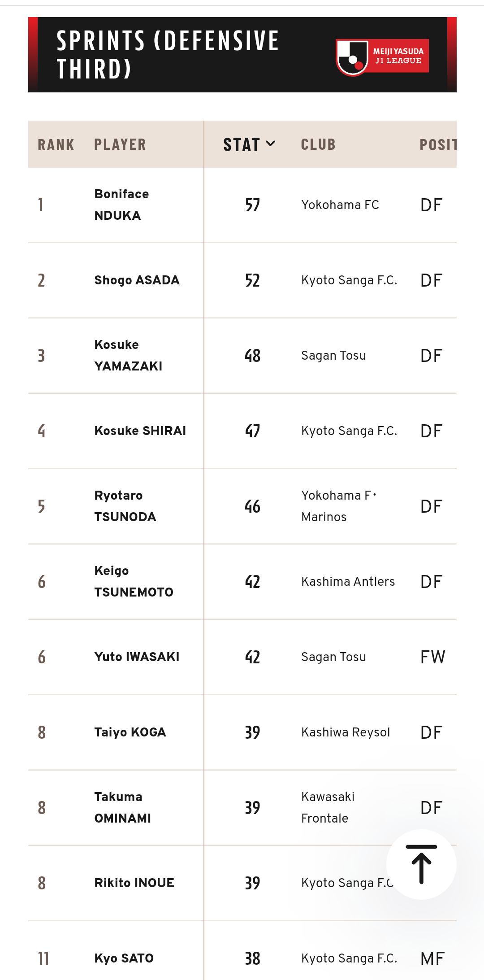The height and width of the screenshot is (980, 484).
Task: Open Taiyo KOGA's player page
Action: pos(130,732)
